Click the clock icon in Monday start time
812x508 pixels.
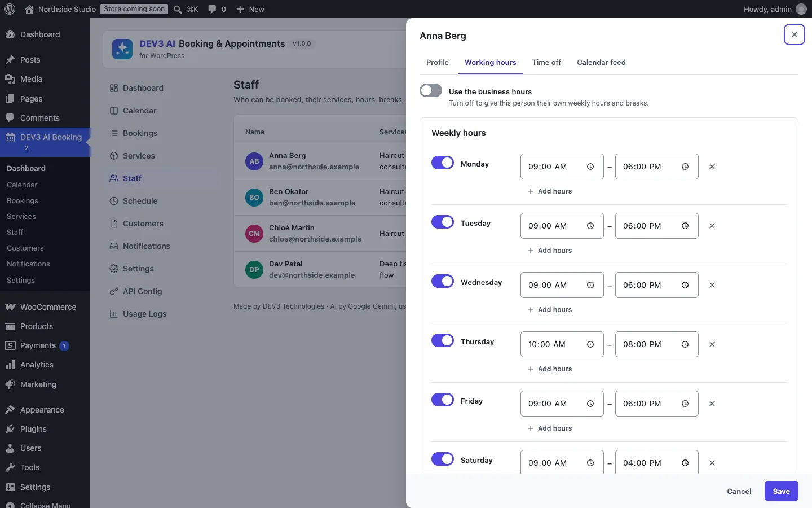coord(590,167)
